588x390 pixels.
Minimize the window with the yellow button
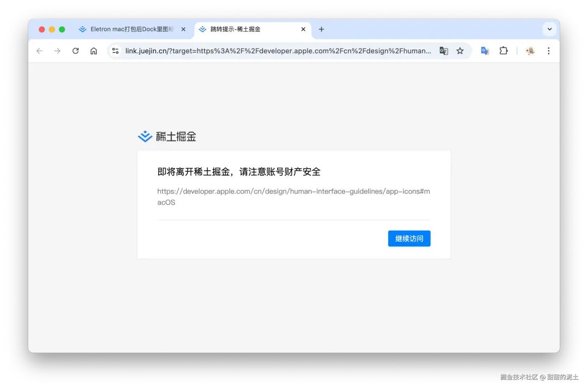click(x=52, y=29)
